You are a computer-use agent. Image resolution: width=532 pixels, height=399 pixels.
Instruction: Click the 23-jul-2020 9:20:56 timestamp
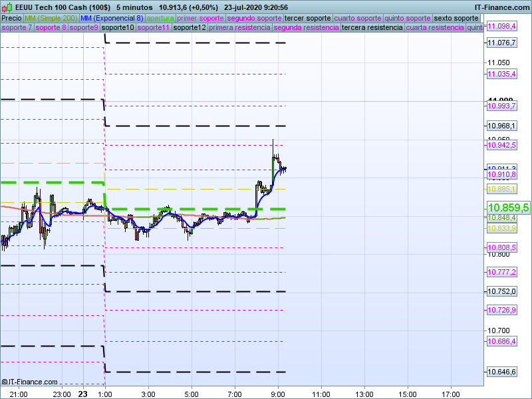point(256,7)
